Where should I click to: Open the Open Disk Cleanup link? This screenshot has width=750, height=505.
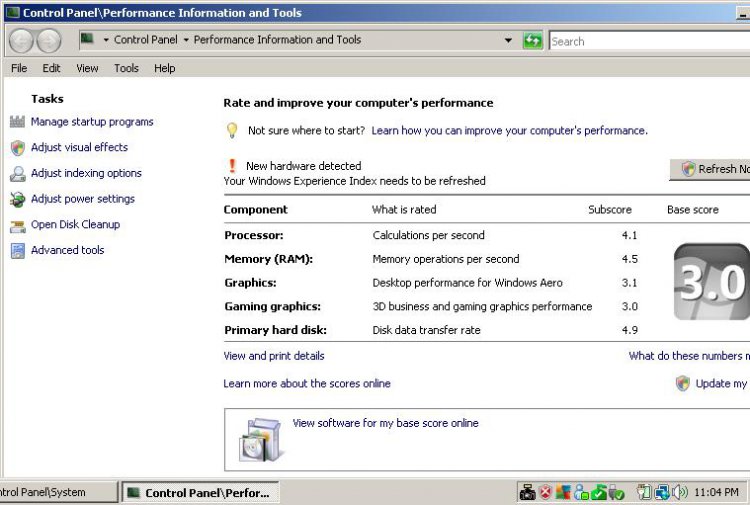point(76,224)
